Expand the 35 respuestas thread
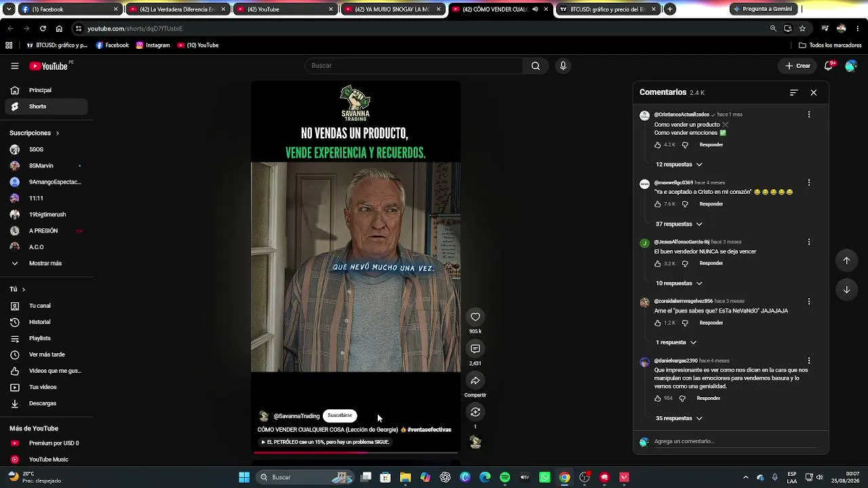 point(679,418)
